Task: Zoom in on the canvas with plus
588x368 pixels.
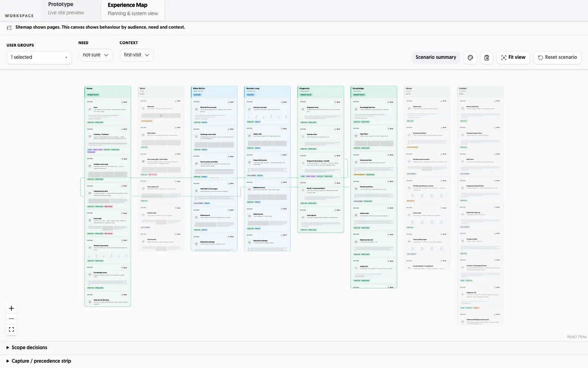Action: pyautogui.click(x=11, y=308)
